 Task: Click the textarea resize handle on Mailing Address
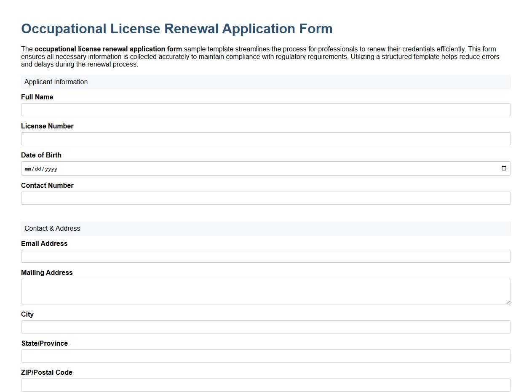[509, 302]
